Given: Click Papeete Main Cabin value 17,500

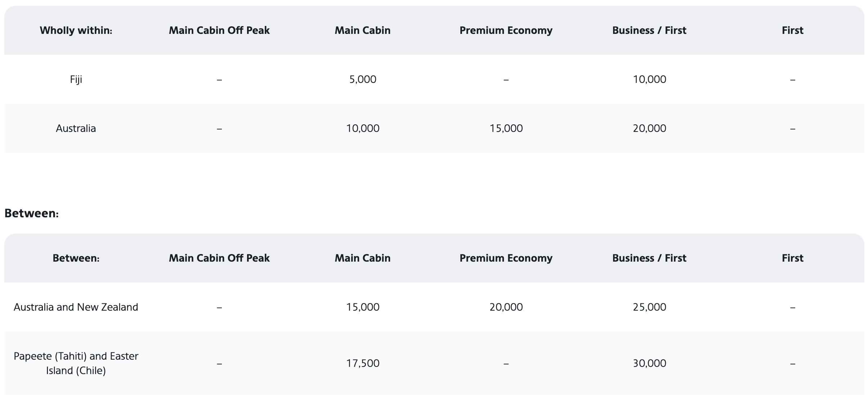Looking at the screenshot, I should click(363, 363).
